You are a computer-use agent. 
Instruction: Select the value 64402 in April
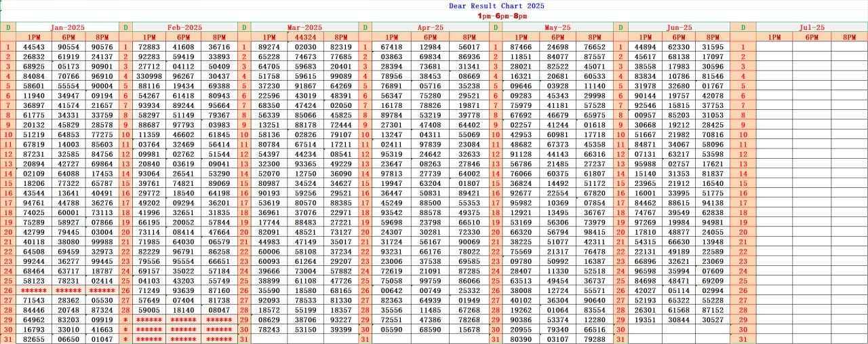tap(469, 125)
